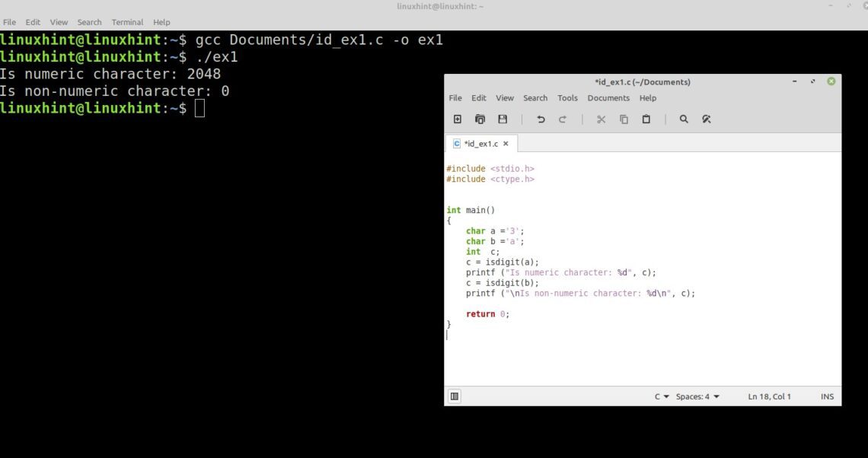Undo the last edit
The image size is (868, 458).
[x=541, y=119]
